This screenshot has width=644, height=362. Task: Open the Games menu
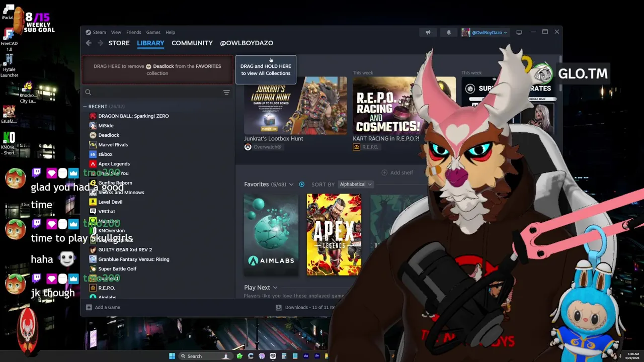point(153,32)
